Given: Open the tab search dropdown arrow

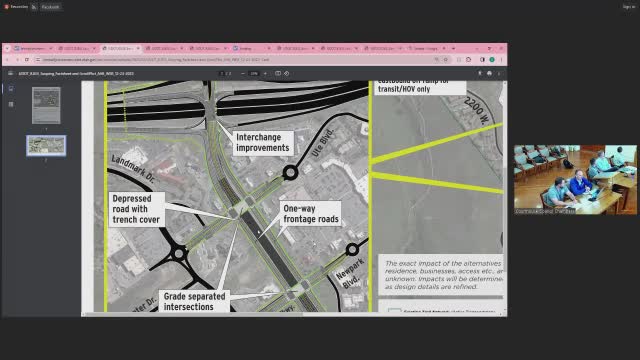Looking at the screenshot, I should (7, 48).
